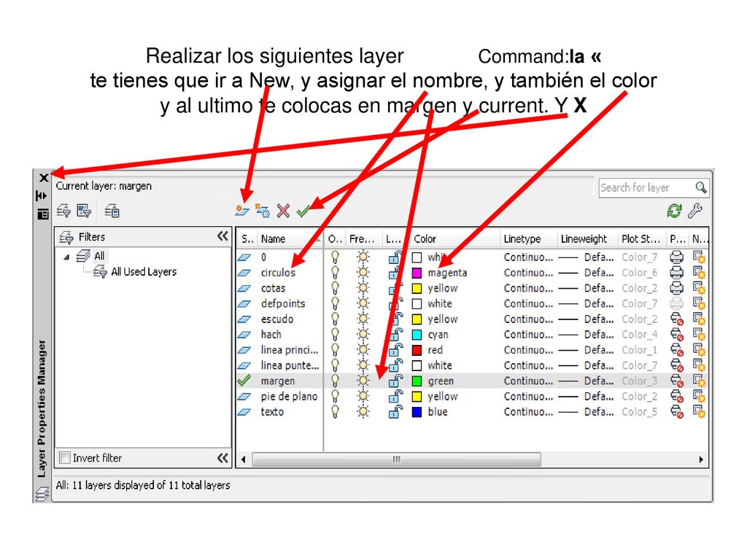Click the All Used Layers filter icon

[100, 272]
